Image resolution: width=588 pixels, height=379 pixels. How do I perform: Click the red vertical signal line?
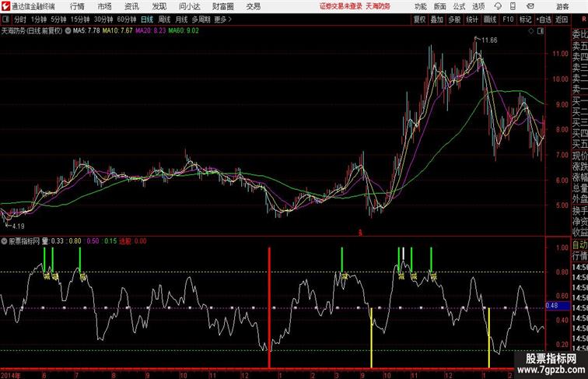click(x=269, y=307)
